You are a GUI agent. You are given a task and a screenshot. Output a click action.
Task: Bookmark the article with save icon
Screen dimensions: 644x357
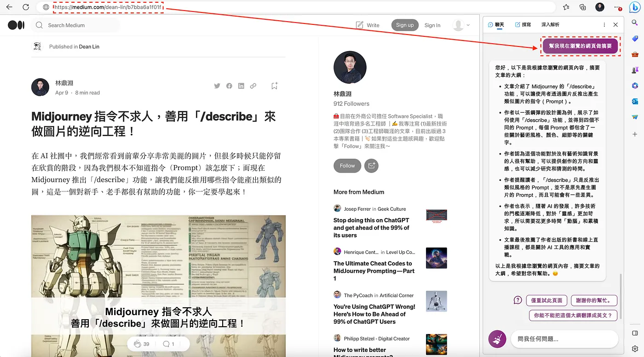[274, 86]
